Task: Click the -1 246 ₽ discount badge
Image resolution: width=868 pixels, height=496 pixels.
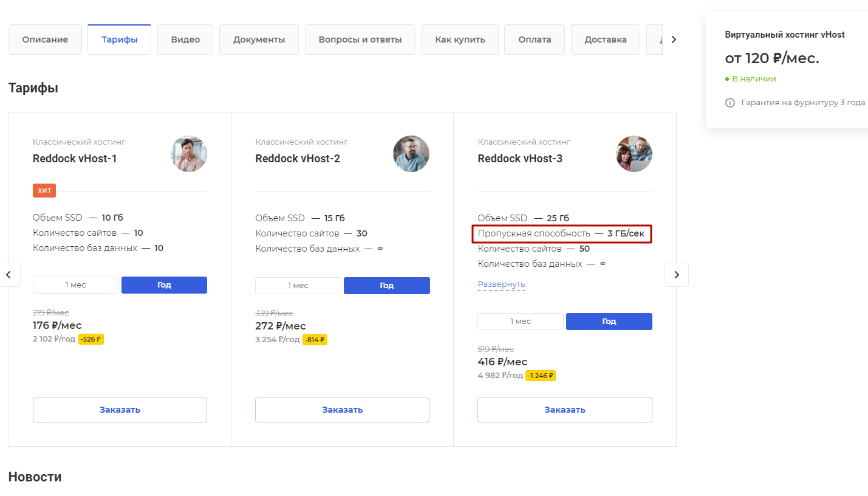Action: (x=541, y=376)
